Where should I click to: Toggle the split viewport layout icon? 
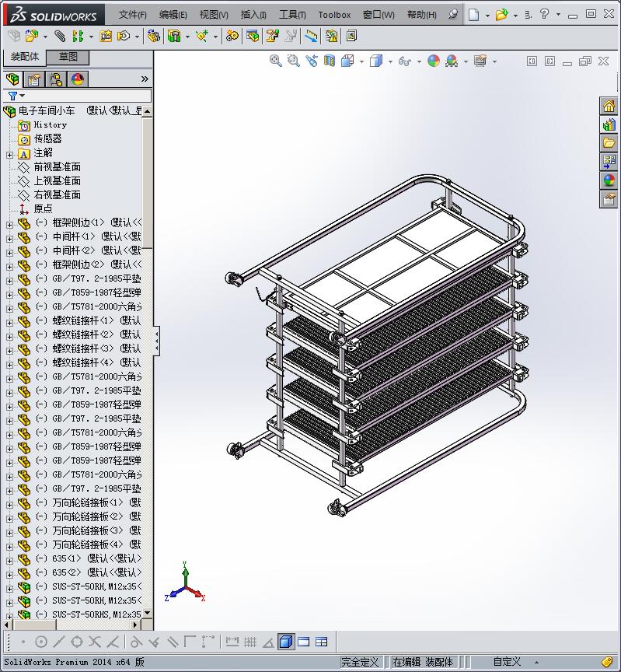(x=321, y=642)
